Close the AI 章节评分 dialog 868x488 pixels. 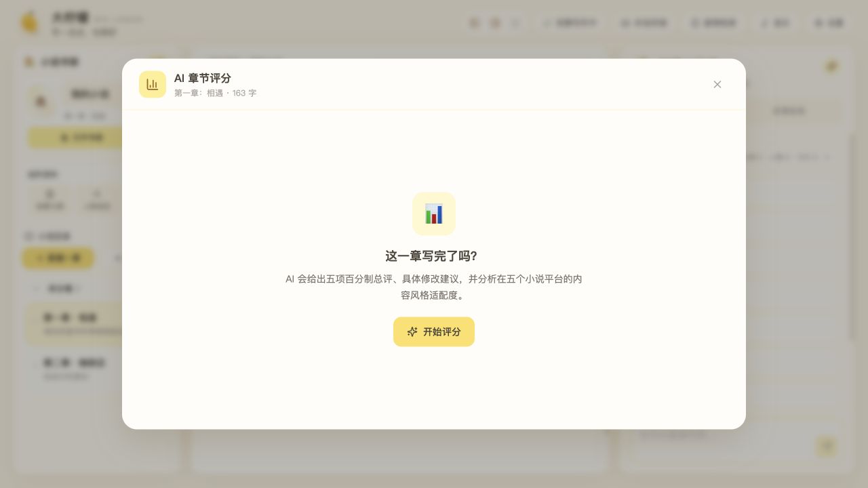717,84
